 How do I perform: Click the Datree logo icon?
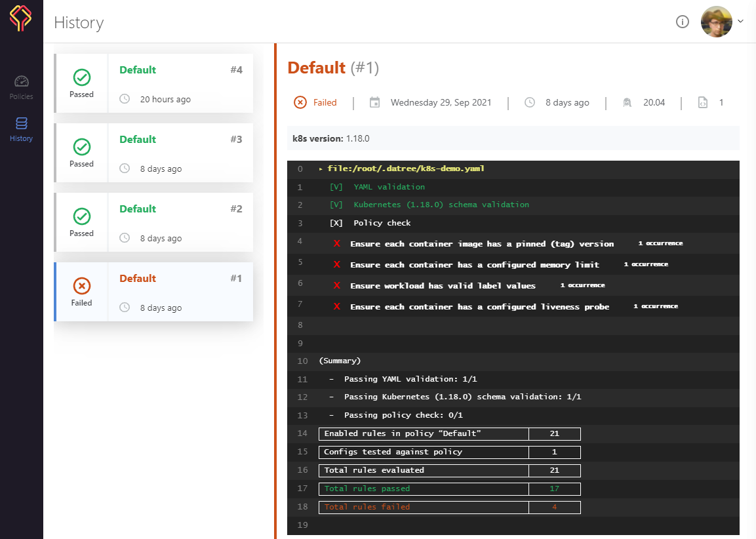21,18
